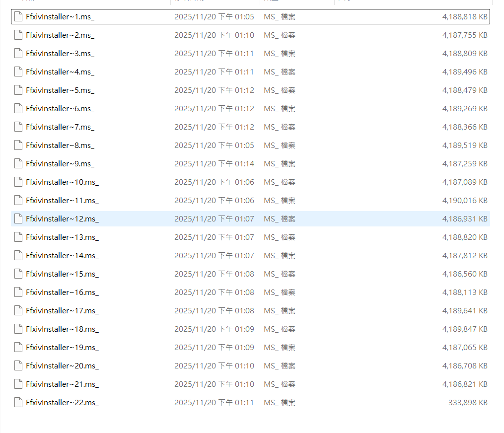Image resolution: width=504 pixels, height=433 pixels.
Task: Choose the file icon for FfxivInstaller~10.ms_
Action: point(19,182)
